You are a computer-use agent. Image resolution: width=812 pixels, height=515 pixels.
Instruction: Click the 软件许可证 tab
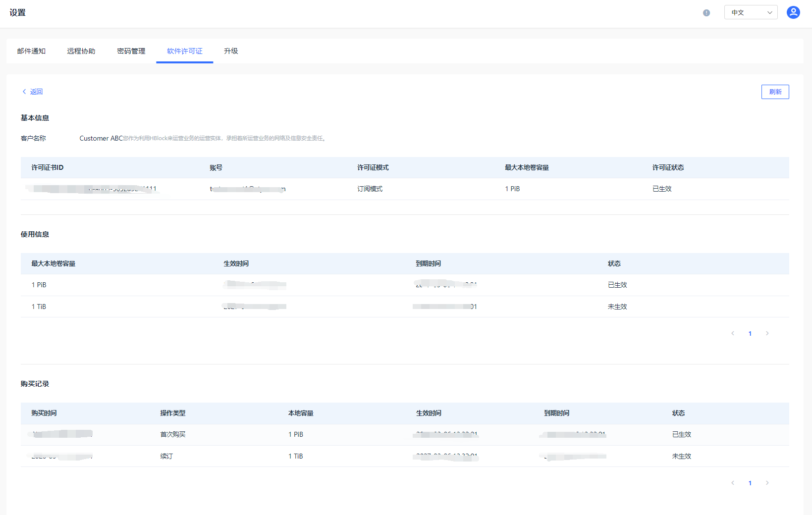(x=184, y=51)
